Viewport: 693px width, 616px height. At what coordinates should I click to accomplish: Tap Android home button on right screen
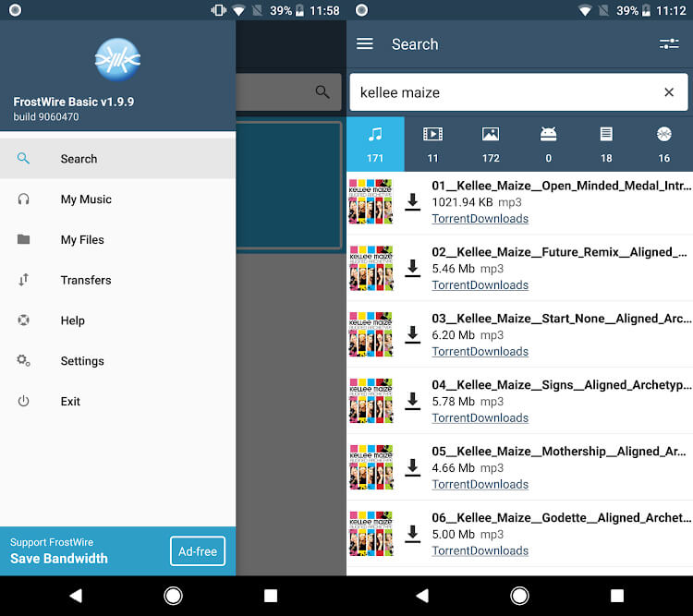coord(519,596)
